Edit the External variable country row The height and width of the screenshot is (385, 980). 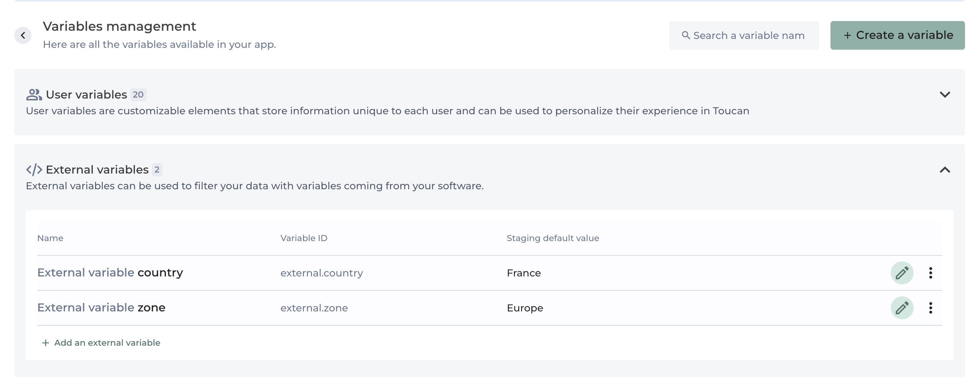(901, 272)
